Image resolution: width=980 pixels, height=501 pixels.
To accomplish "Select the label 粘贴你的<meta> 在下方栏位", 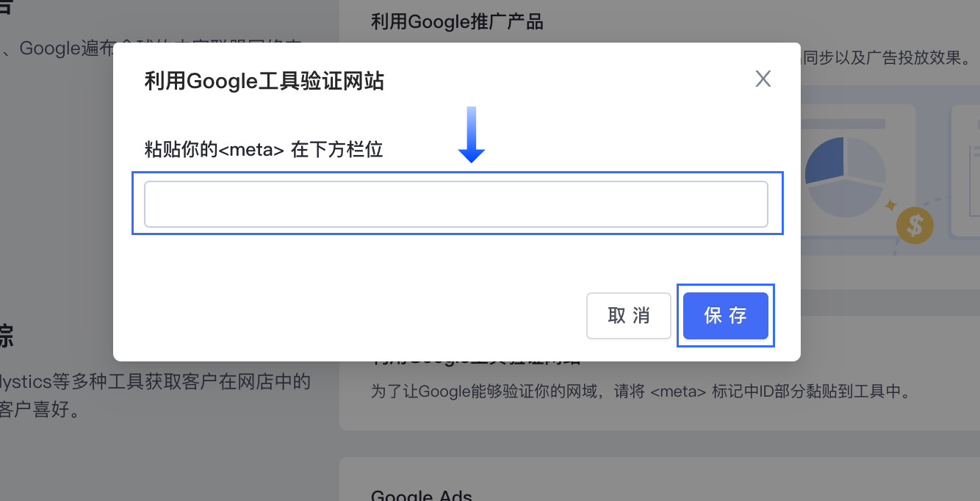I will coord(264,151).
